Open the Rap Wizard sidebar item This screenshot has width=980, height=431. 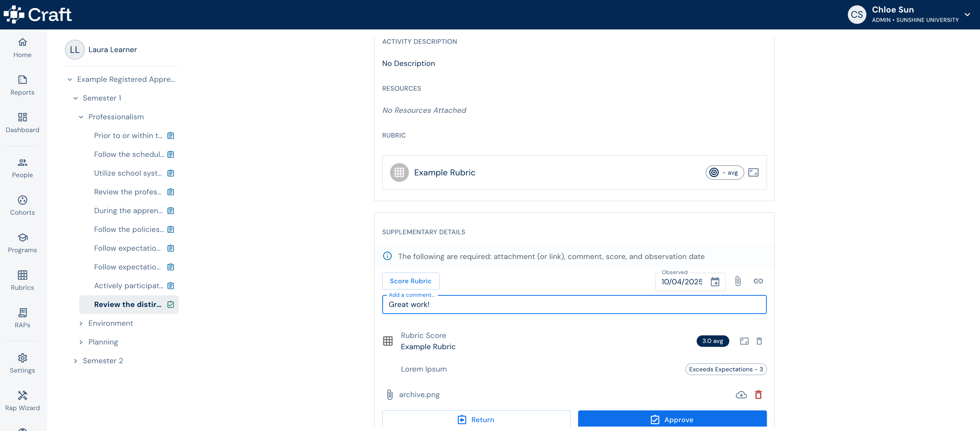pyautogui.click(x=22, y=401)
